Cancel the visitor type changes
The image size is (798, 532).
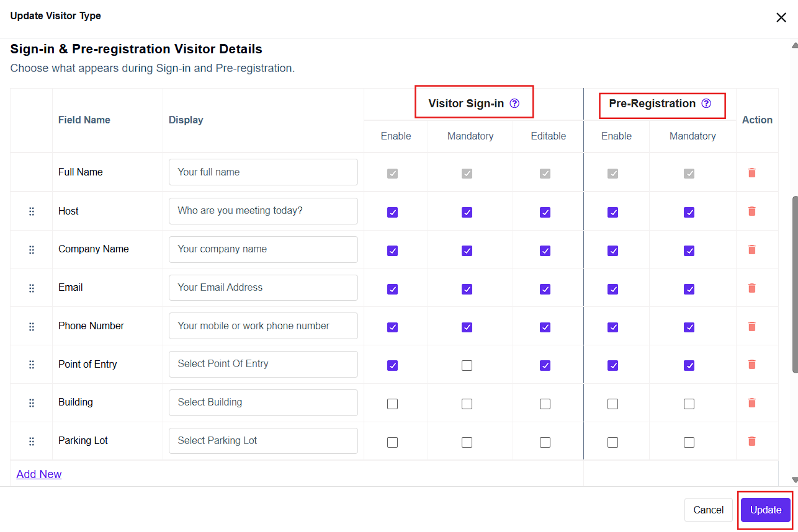(708, 510)
